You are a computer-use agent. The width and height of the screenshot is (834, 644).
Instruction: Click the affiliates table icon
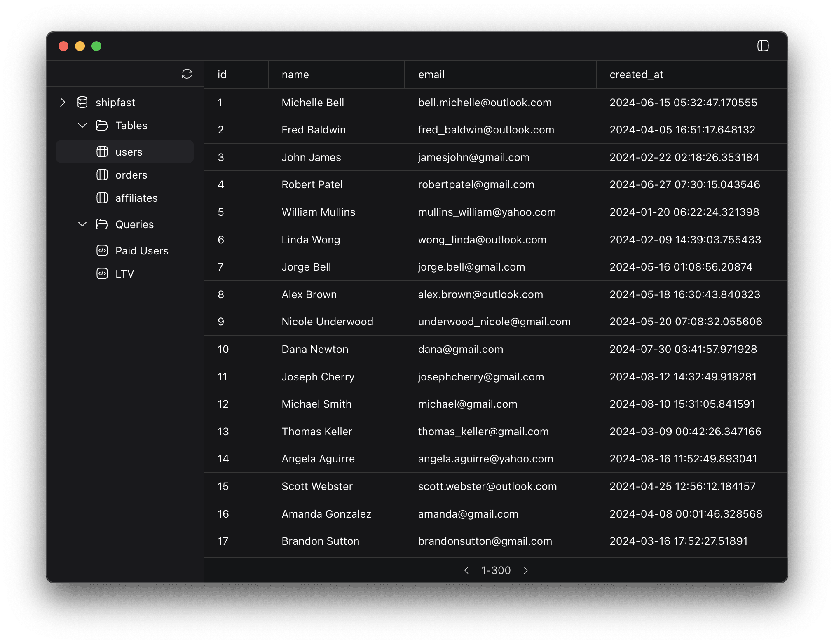[x=102, y=198]
